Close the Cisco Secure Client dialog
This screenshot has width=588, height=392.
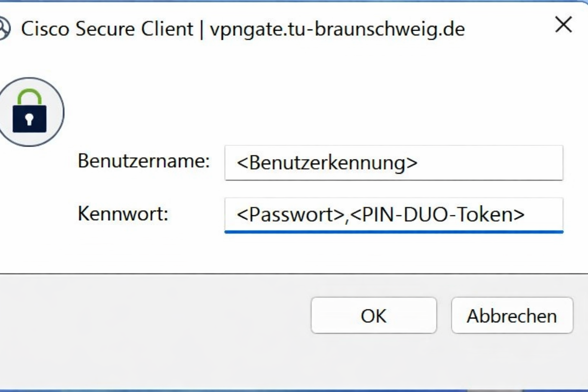click(563, 25)
